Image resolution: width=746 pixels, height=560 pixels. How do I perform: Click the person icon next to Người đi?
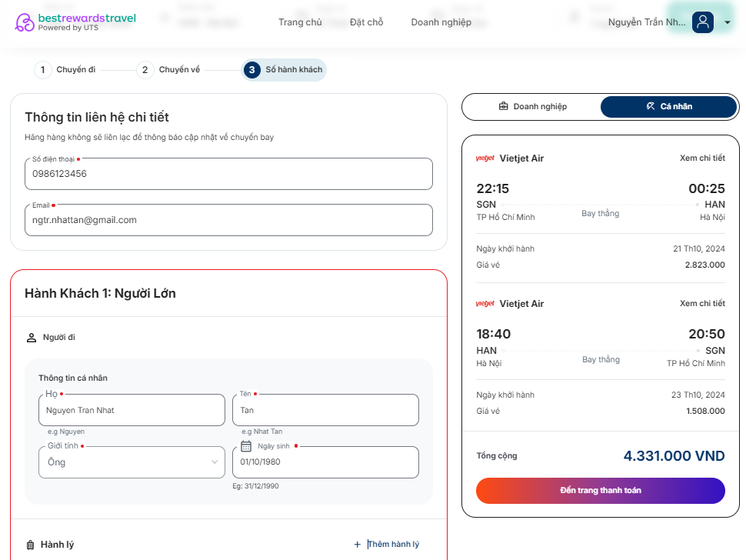pos(32,338)
